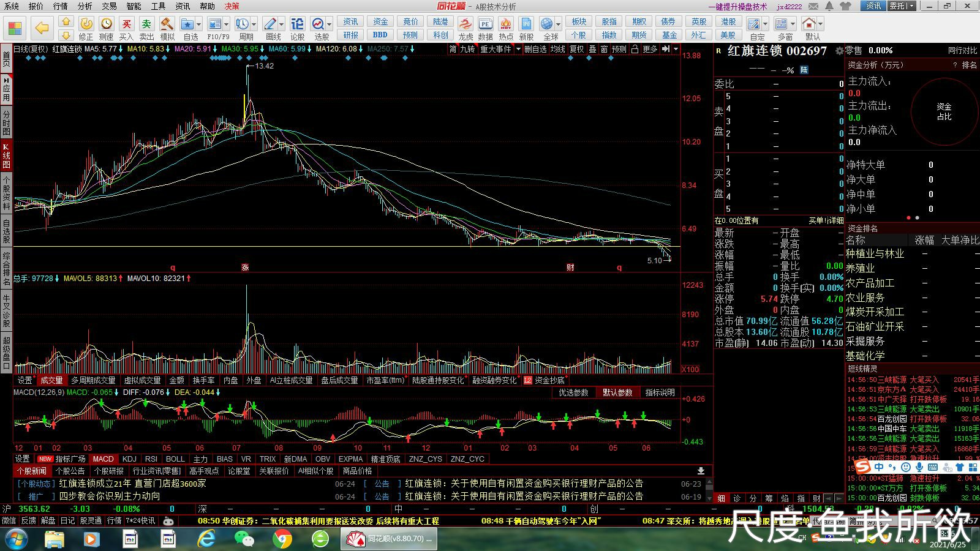Open the 测速 speed test clock icon
This screenshot has width=980, height=551.
[107, 28]
